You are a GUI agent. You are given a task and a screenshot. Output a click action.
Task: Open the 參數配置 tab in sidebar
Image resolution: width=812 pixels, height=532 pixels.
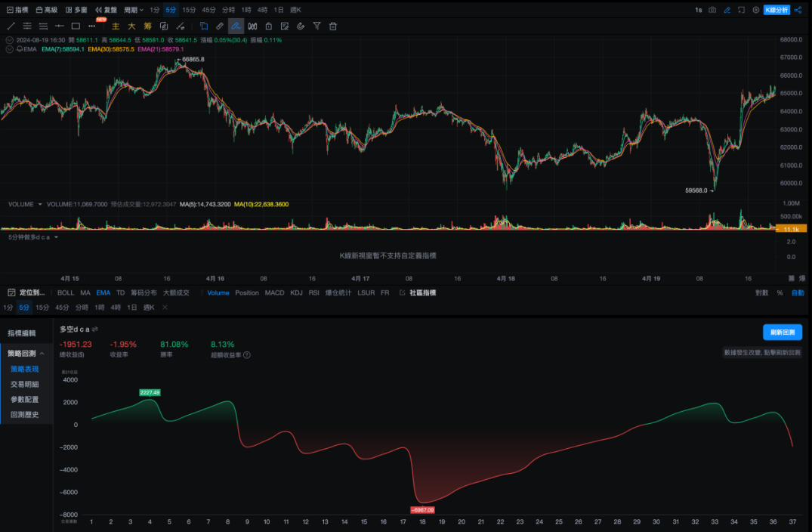pyautogui.click(x=25, y=400)
